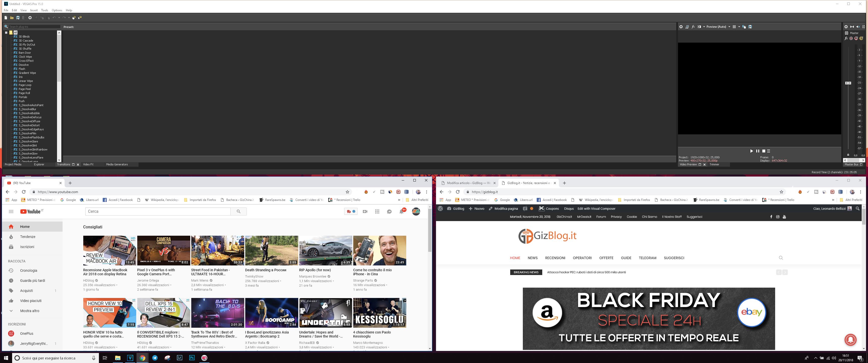Open RECENSIONI in the GizBlog navigation
This screenshot has width=868, height=363.
click(555, 258)
